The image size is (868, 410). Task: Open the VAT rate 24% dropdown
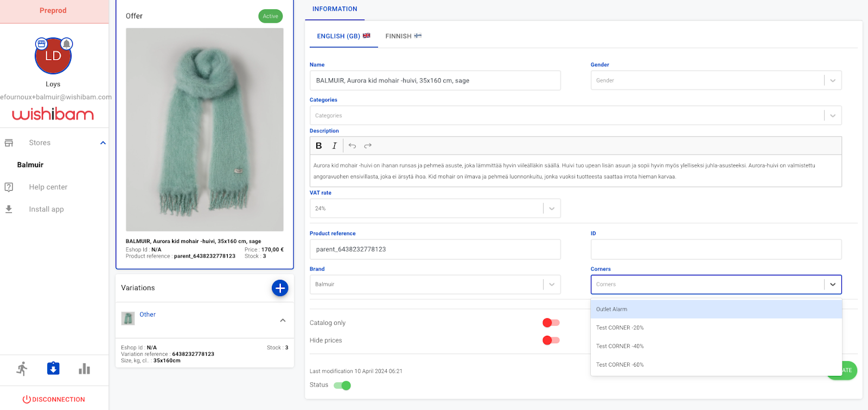coord(435,208)
